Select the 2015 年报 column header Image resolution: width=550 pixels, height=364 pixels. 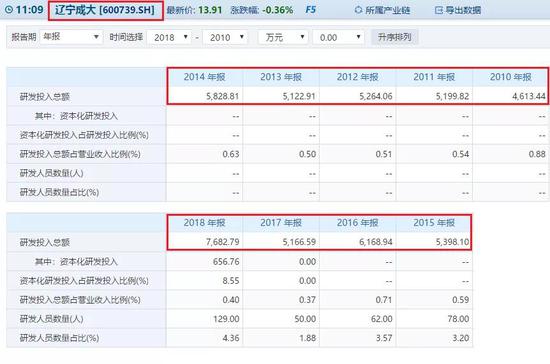[x=434, y=223]
